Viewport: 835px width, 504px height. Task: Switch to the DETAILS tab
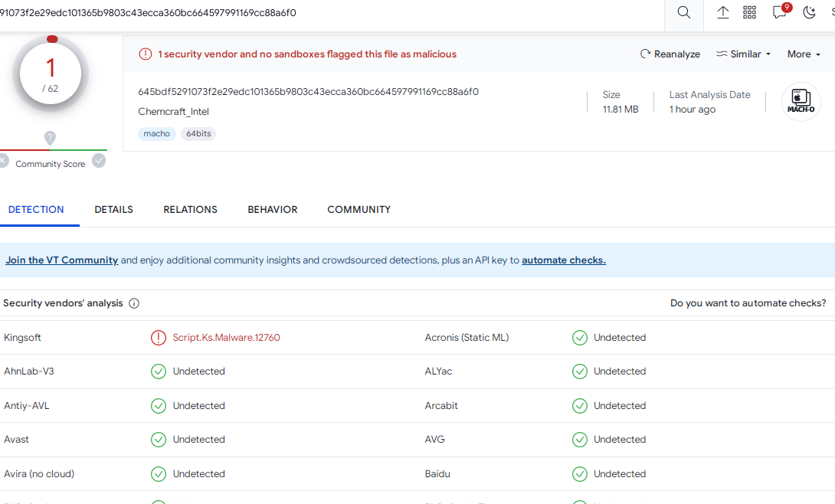113,210
